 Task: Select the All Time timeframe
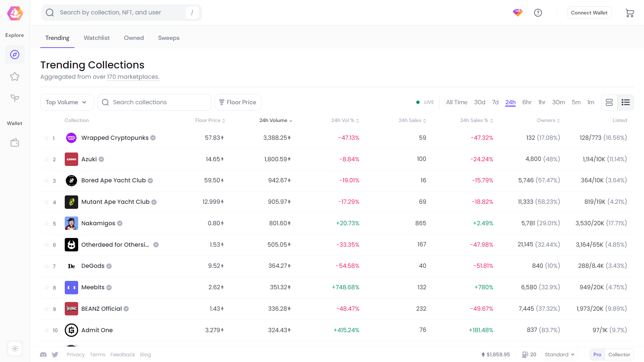pos(457,102)
